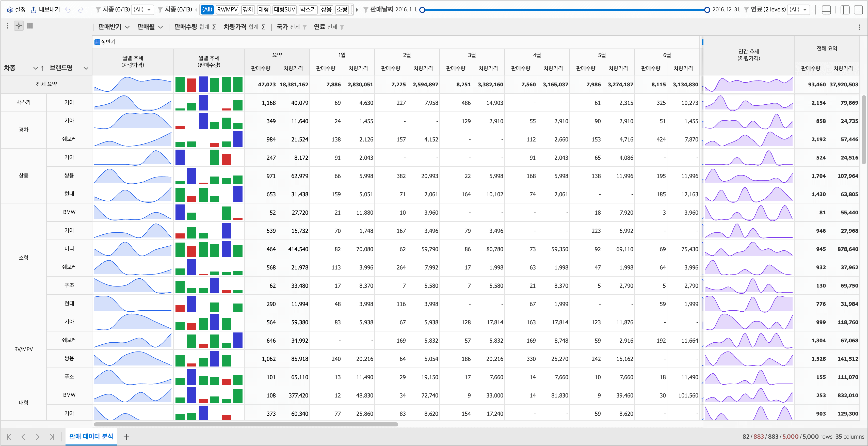Image resolution: width=868 pixels, height=446 pixels.
Task: Collapse the 상반기 group
Action: pyautogui.click(x=97, y=42)
